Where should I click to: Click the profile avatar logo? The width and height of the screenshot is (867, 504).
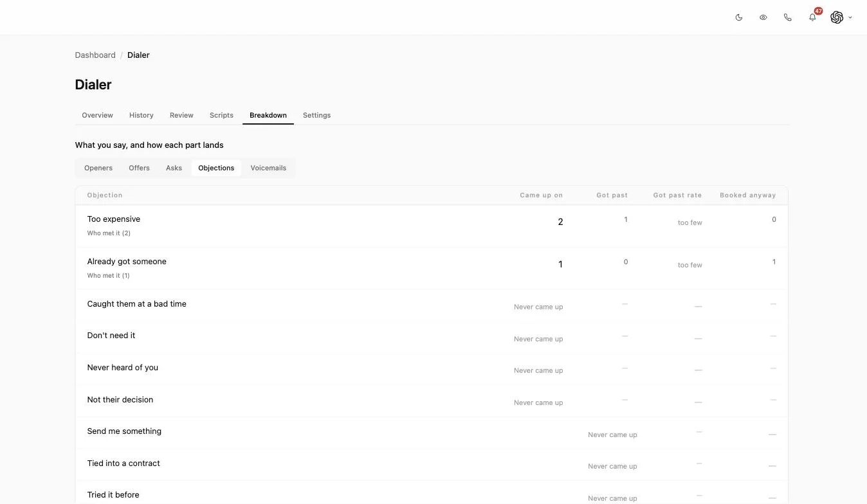(x=837, y=17)
